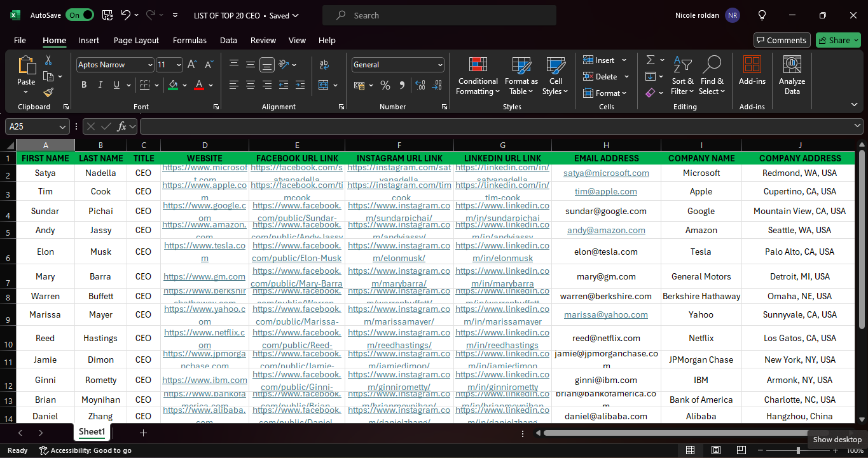This screenshot has width=868, height=458.
Task: Cut selection with the scissors icon
Action: 48,60
